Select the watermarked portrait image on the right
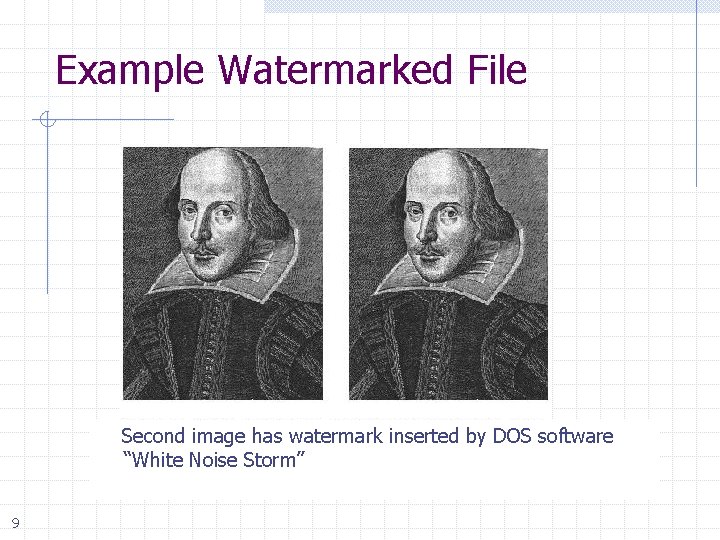 point(448,274)
